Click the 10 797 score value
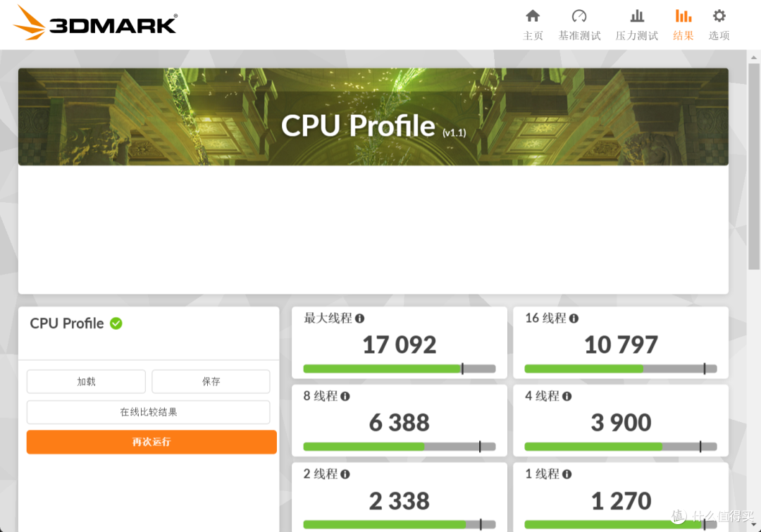This screenshot has height=532, width=761. [621, 345]
